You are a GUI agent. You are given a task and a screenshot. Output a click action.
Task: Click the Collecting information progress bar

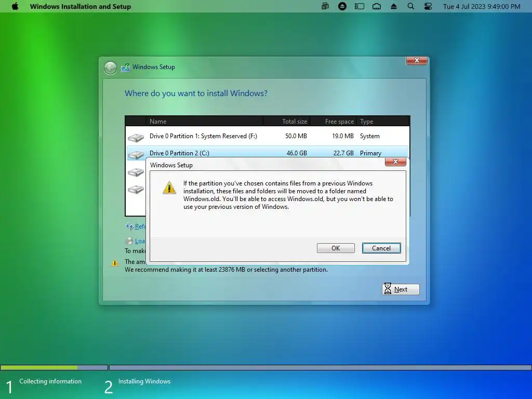pos(54,367)
